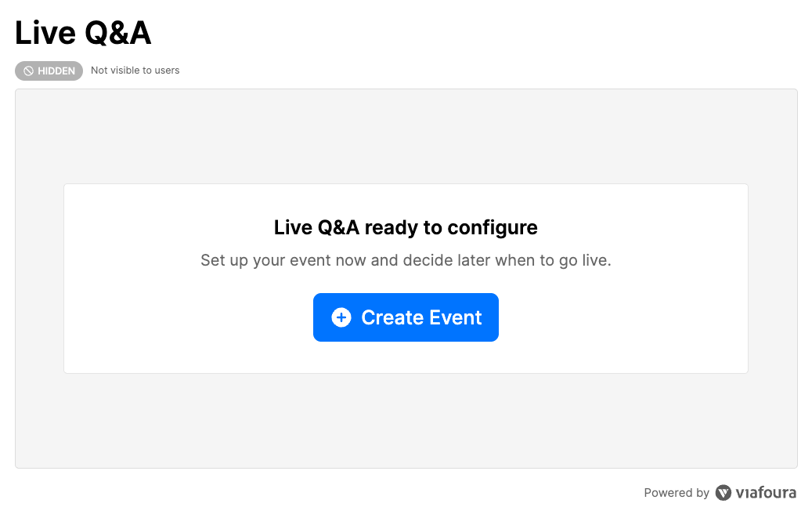The width and height of the screenshot is (812, 518).
Task: Click the 'Q&A' portion of the main title
Action: tap(117, 33)
